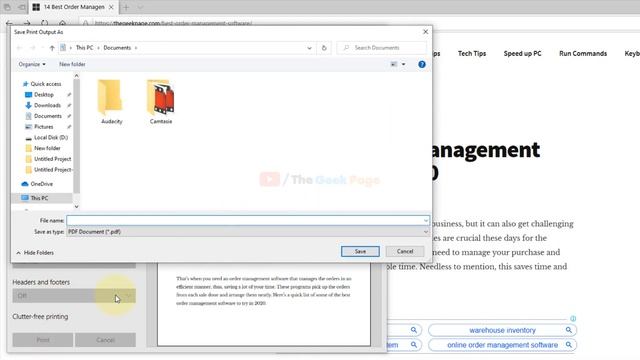Click New folder in dialog toolbar
The width and height of the screenshot is (640, 360).
(x=72, y=64)
